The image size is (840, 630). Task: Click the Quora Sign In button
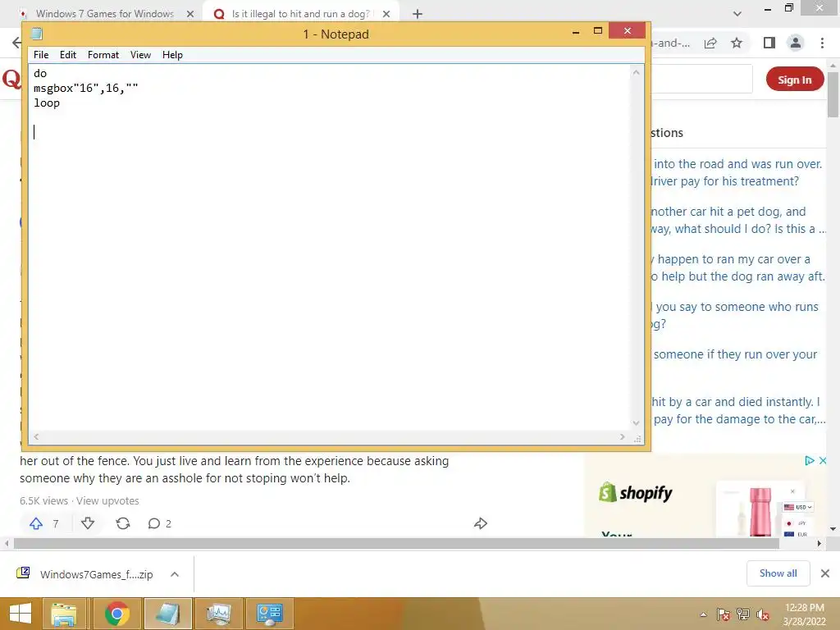pyautogui.click(x=794, y=80)
